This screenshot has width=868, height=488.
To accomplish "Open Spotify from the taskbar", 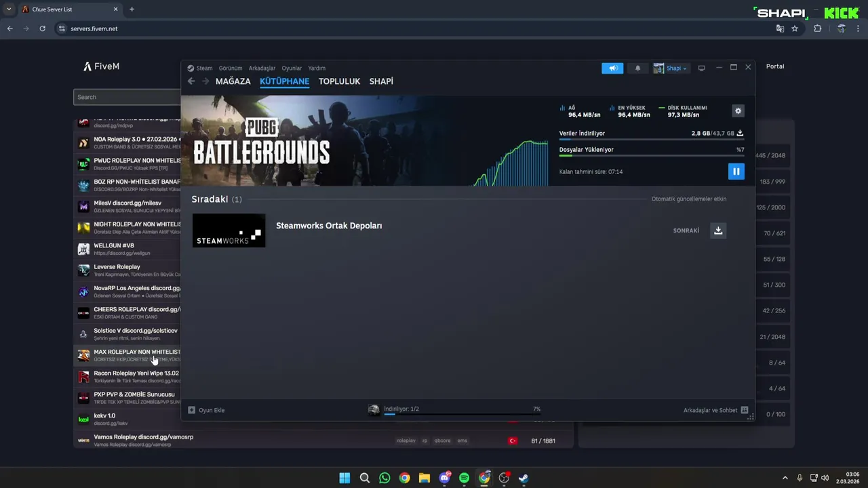I will pos(464,478).
